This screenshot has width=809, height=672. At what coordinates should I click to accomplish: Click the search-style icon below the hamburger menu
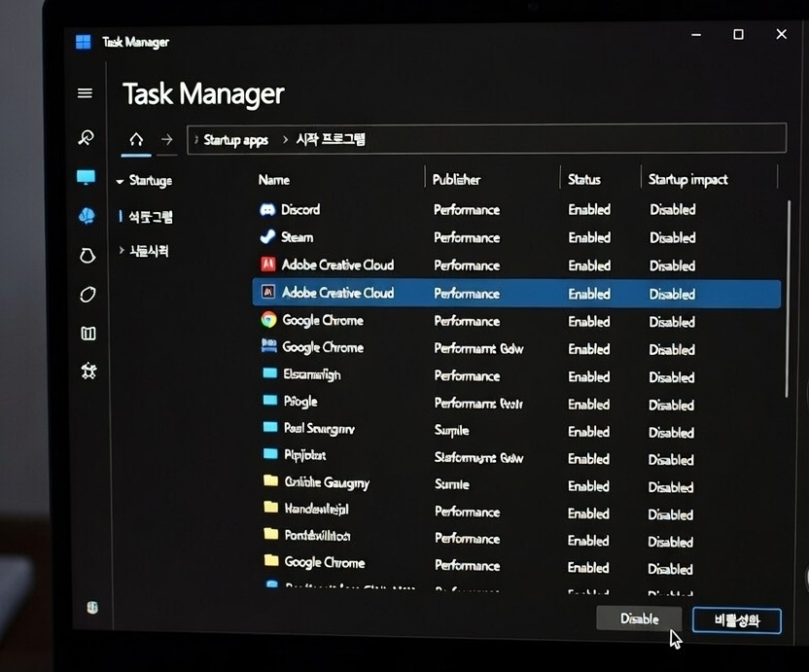(86, 137)
